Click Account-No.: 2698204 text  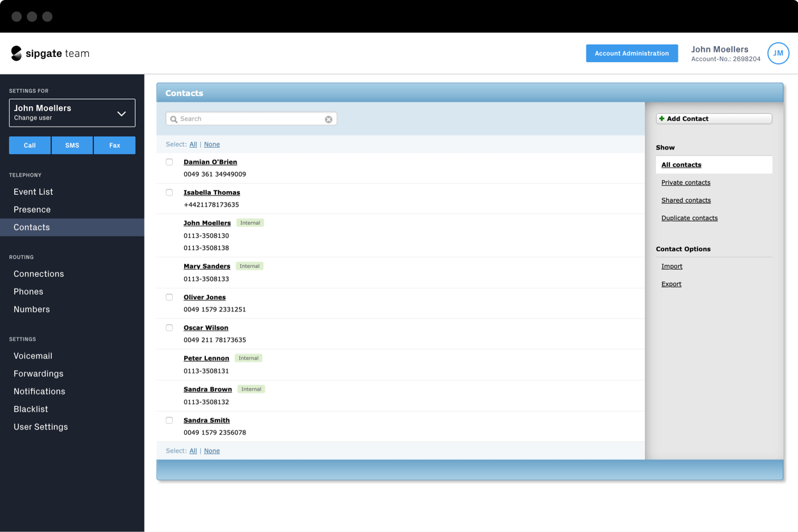[x=726, y=59]
